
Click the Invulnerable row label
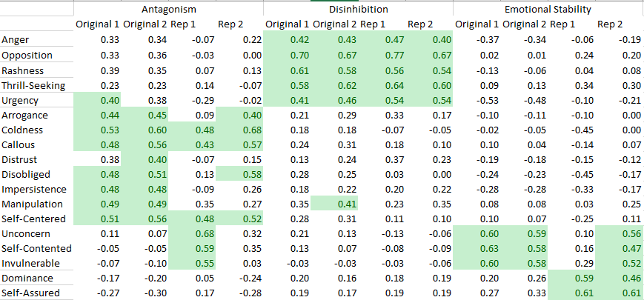30,264
